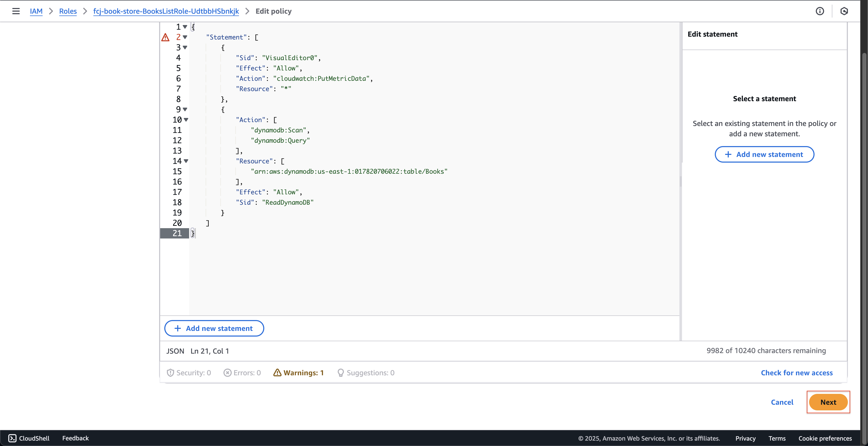Select the Roles breadcrumb menu item
Viewport: 868px width, 446px height.
(x=68, y=11)
